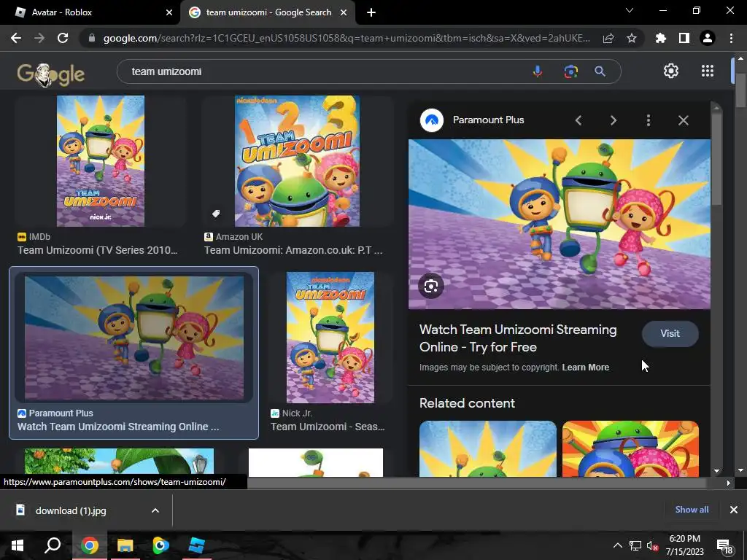Open the download (1).jpg file
This screenshot has height=560, width=747.
(71, 510)
